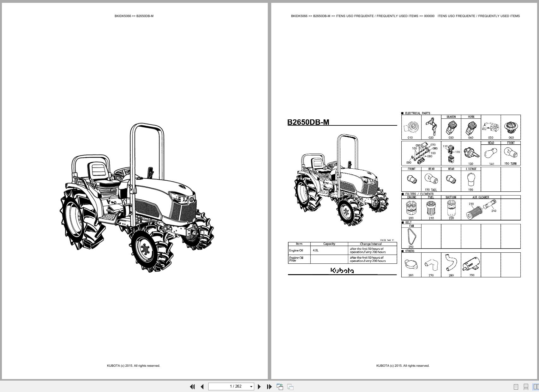This screenshot has width=539, height=392.
Task: Click the hose part 270 in Others
Action: [x=431, y=265]
